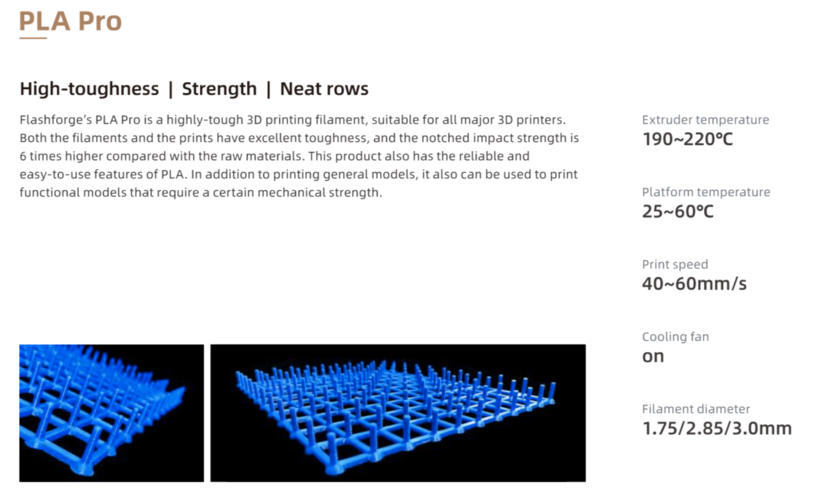The height and width of the screenshot is (494, 837).
Task: Click the cooling fan "on" value
Action: 653,356
